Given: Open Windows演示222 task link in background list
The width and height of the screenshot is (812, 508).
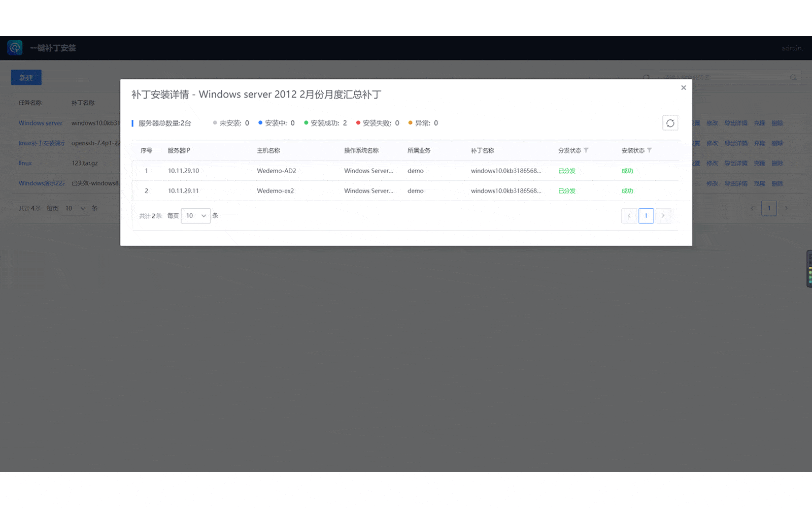Looking at the screenshot, I should tap(42, 183).
